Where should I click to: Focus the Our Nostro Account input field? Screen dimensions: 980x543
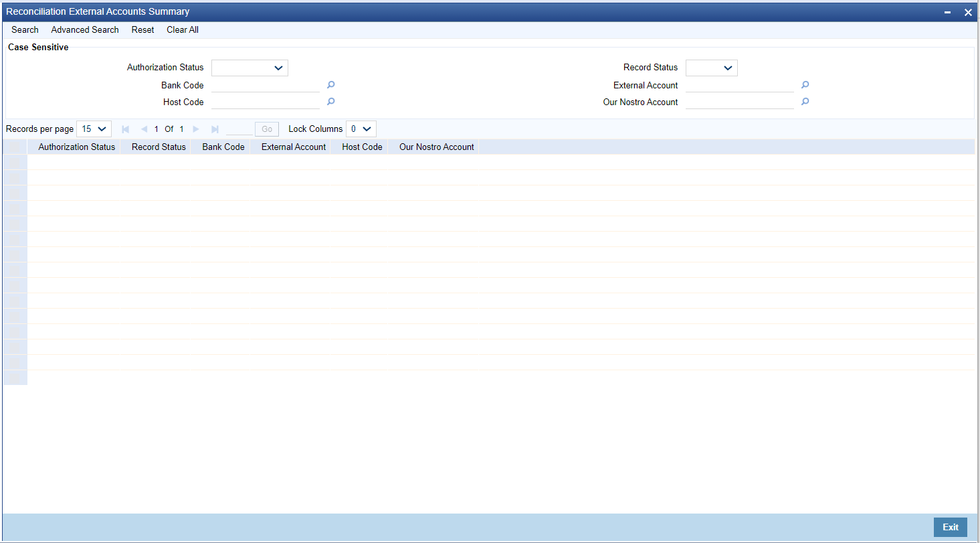click(x=740, y=102)
